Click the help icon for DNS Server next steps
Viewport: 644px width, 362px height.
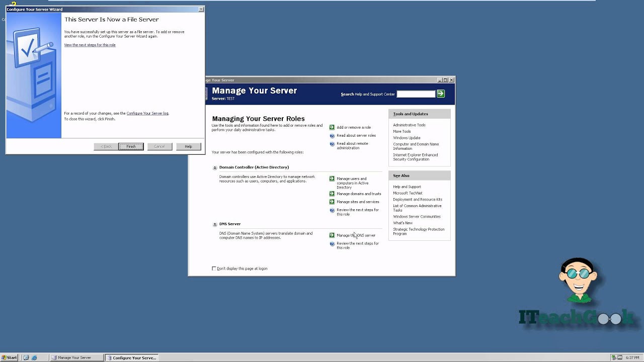pos(332,244)
